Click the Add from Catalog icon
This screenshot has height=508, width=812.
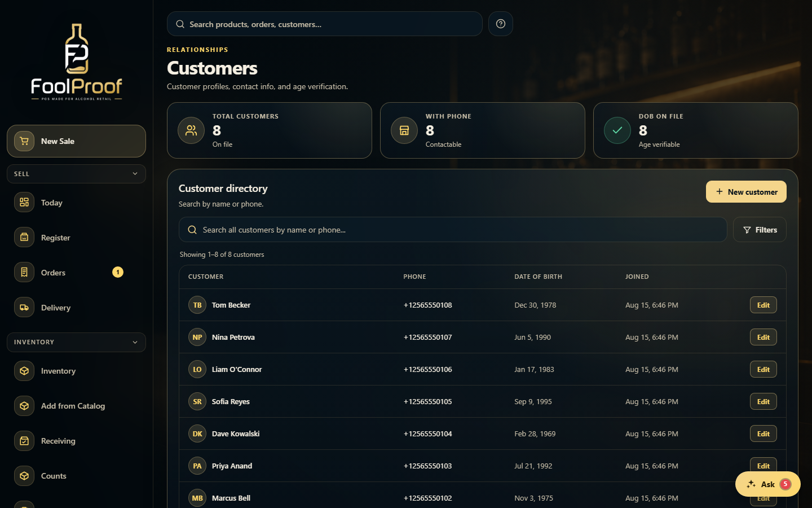pyautogui.click(x=24, y=406)
